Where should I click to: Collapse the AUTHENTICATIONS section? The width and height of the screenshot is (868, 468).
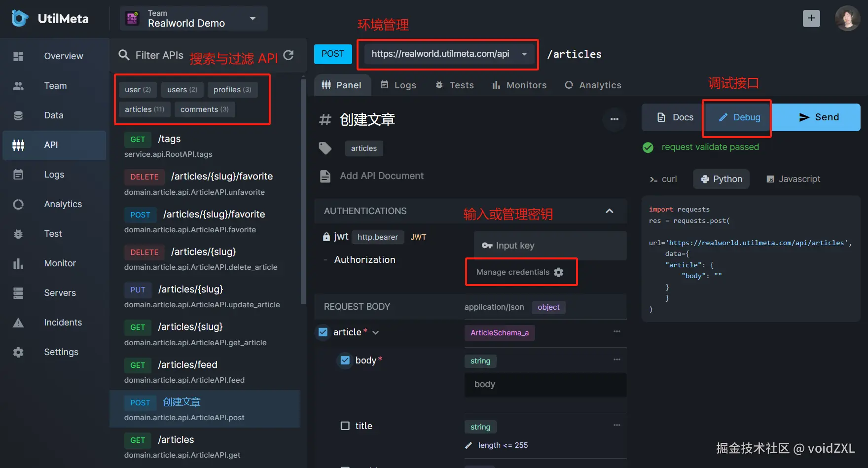tap(610, 211)
